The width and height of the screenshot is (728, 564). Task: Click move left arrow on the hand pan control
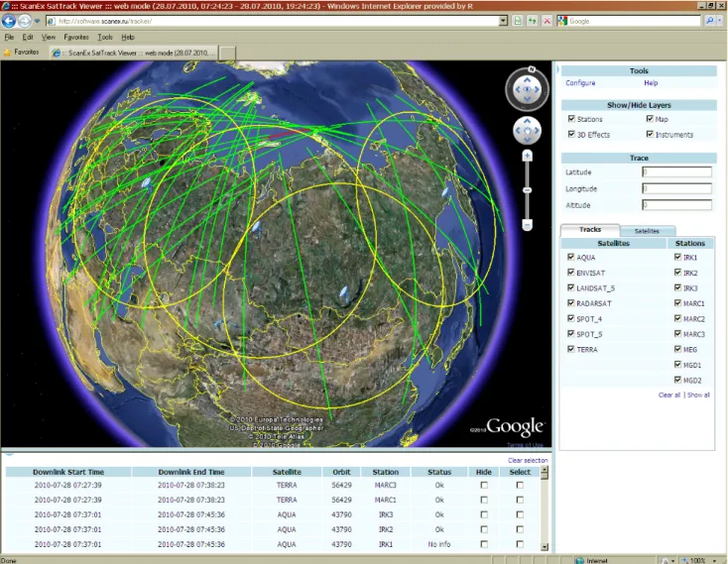(517, 130)
